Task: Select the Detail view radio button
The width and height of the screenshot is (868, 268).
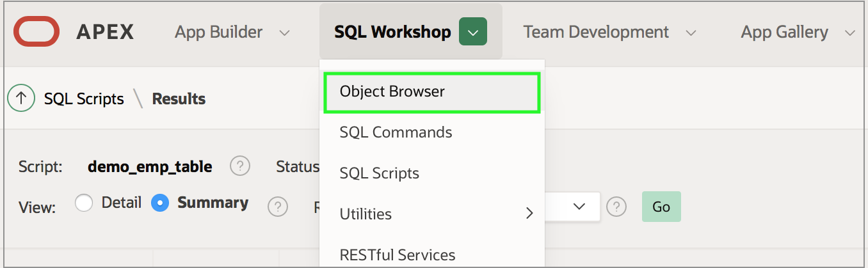Action: (84, 203)
